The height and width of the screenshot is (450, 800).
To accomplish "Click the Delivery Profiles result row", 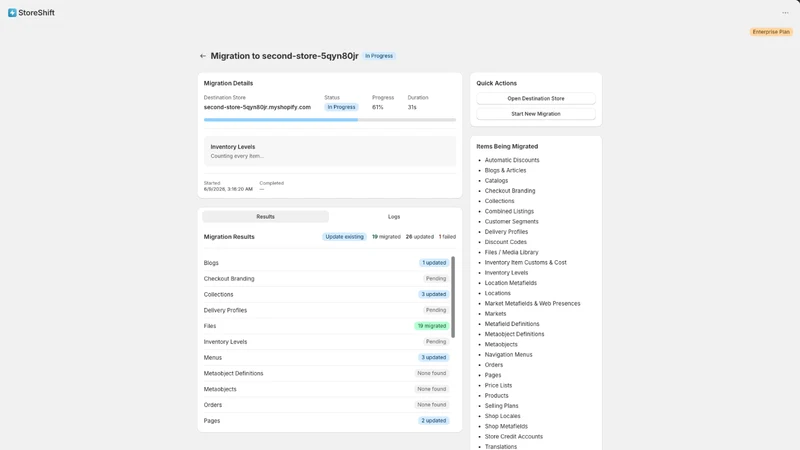I will click(326, 310).
